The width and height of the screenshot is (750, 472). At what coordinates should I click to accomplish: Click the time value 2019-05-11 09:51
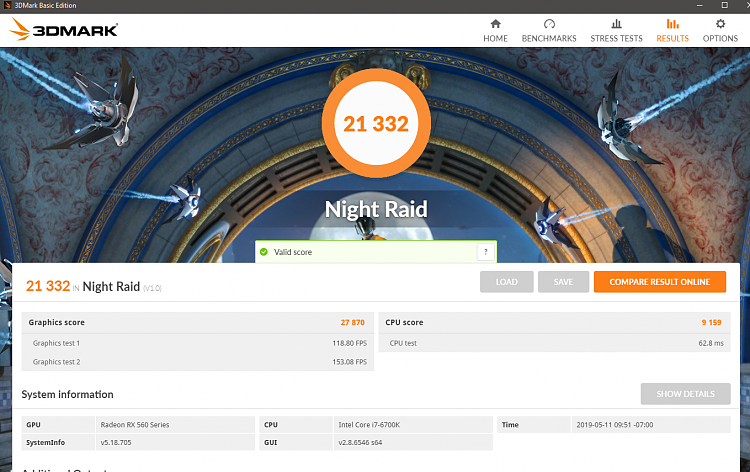pos(615,425)
